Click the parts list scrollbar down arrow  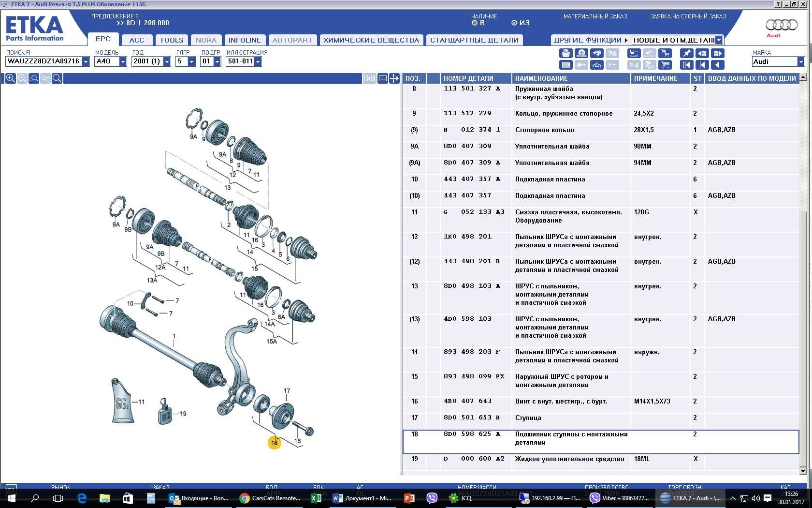coord(803,471)
